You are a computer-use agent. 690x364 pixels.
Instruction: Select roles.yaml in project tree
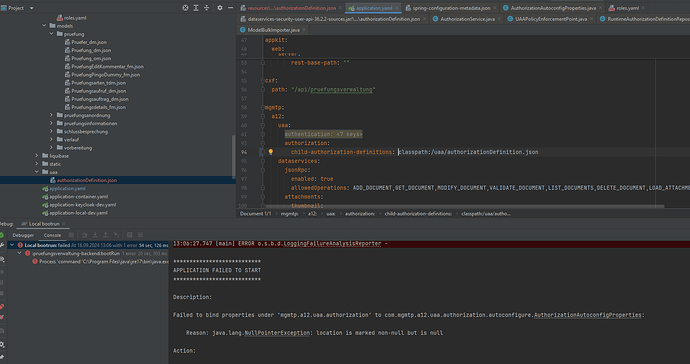[x=75, y=18]
